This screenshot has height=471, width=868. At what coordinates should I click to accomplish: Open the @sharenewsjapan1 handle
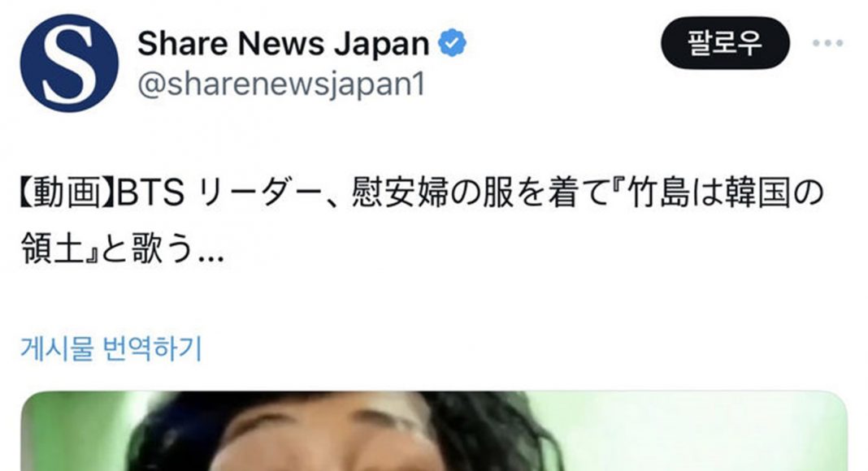tap(281, 84)
